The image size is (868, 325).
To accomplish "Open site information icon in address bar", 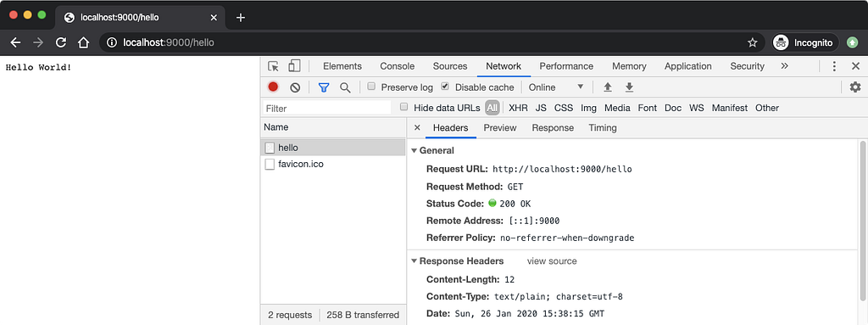I will coord(111,42).
